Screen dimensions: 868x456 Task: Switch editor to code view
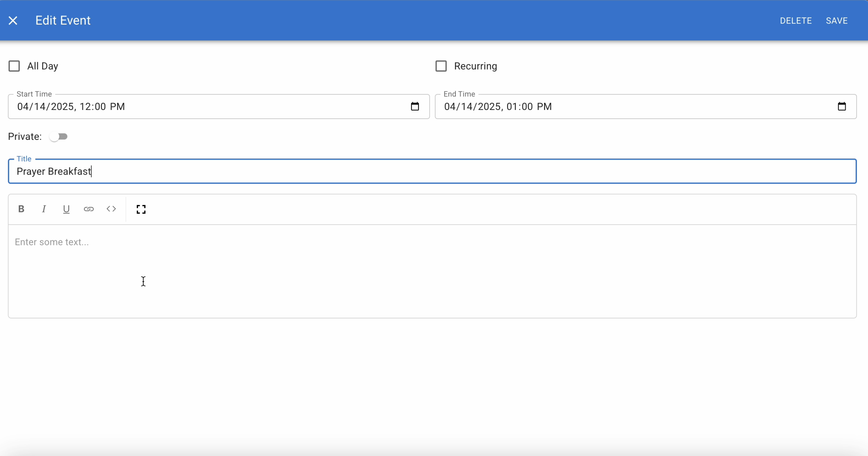coord(111,209)
